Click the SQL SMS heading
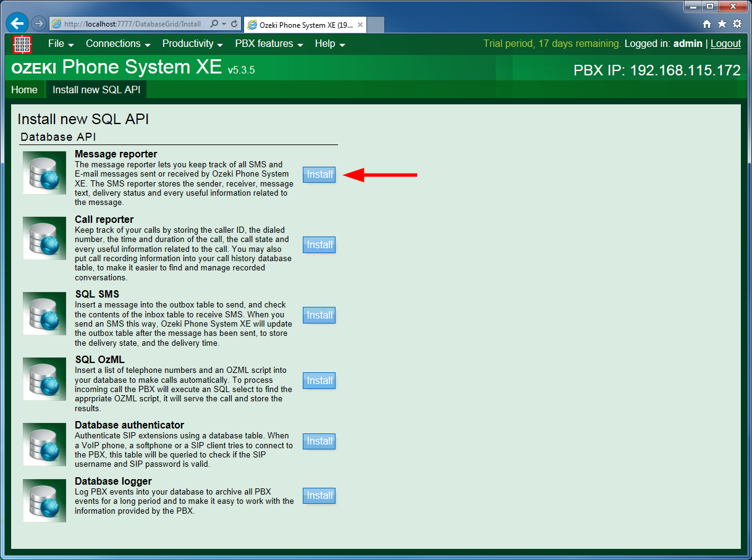The image size is (752, 560). point(97,295)
